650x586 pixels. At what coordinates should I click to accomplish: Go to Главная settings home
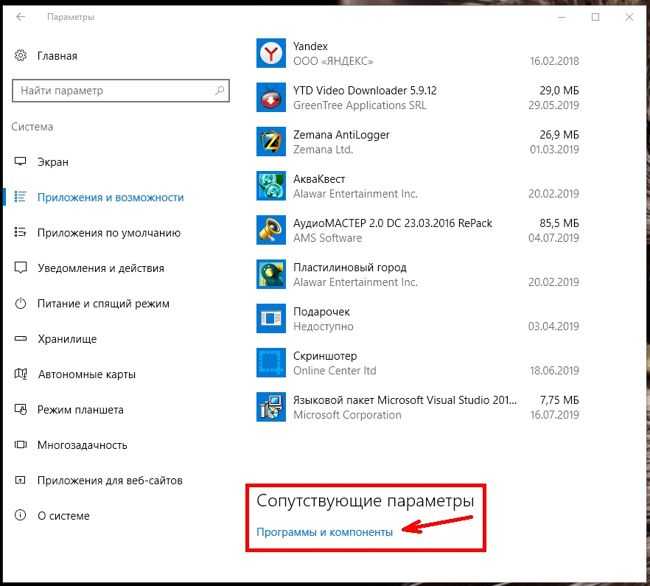(x=57, y=56)
